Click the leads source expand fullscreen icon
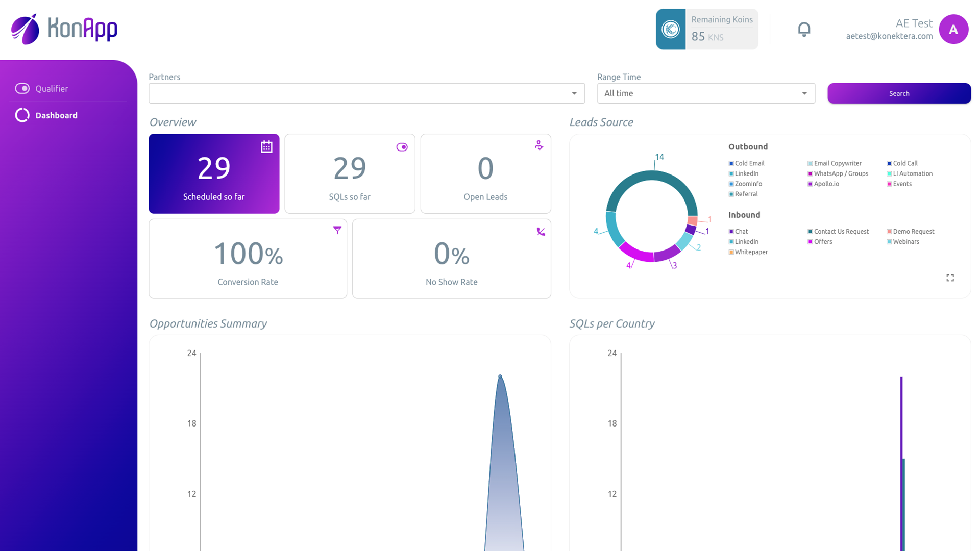 click(950, 278)
